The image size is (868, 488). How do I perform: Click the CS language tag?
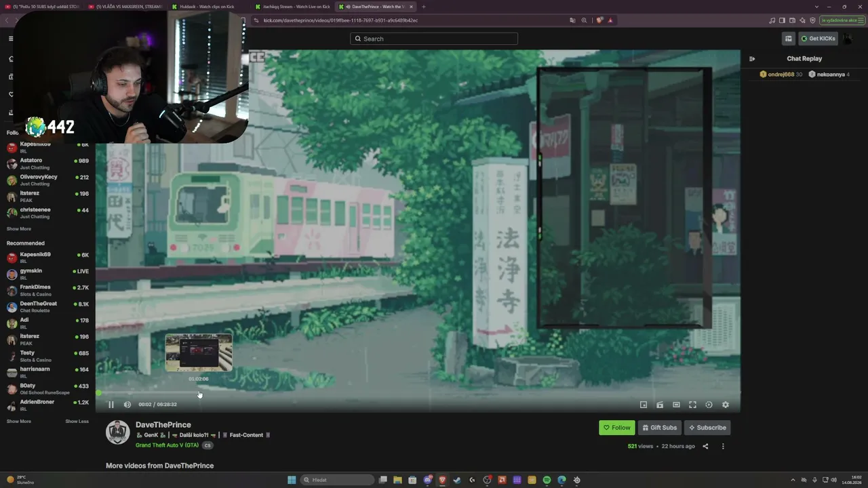point(208,445)
